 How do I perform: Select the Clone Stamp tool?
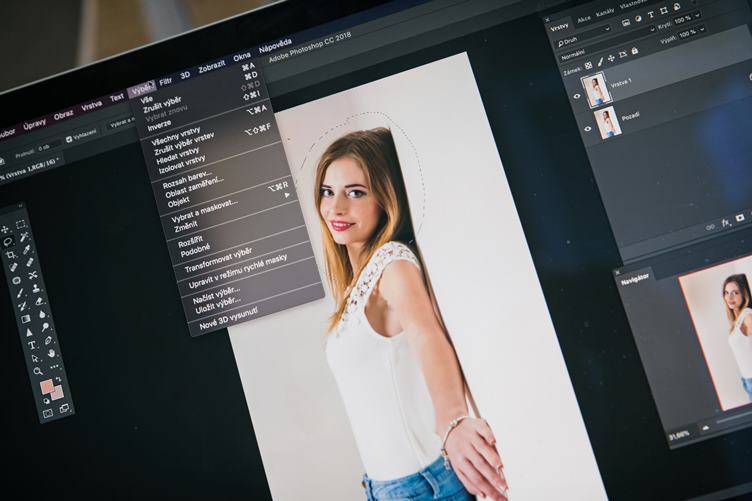[36, 289]
